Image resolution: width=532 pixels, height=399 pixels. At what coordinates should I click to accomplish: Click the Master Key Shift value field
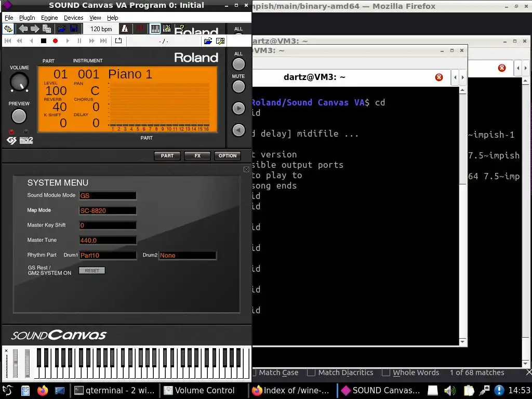pos(108,225)
